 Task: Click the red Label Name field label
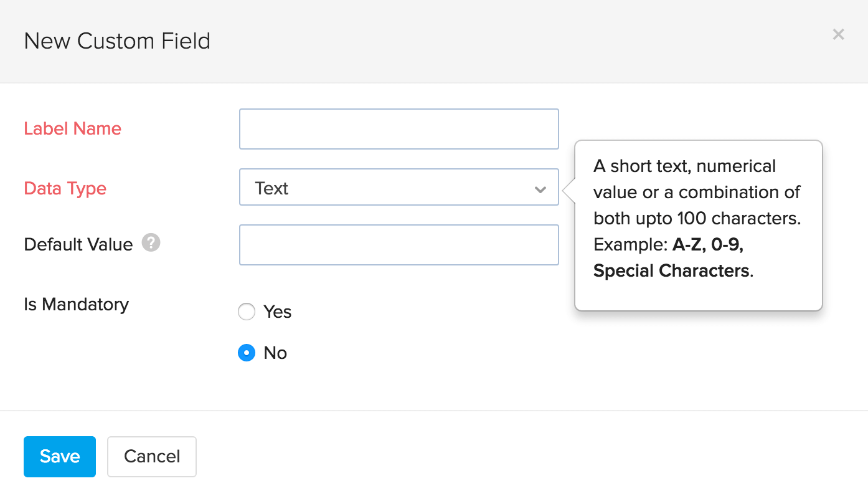click(72, 128)
